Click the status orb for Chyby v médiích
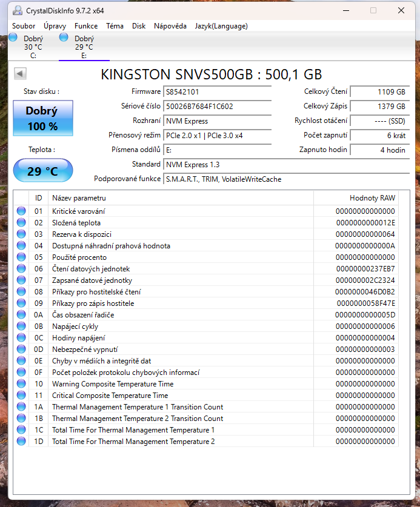 21,361
